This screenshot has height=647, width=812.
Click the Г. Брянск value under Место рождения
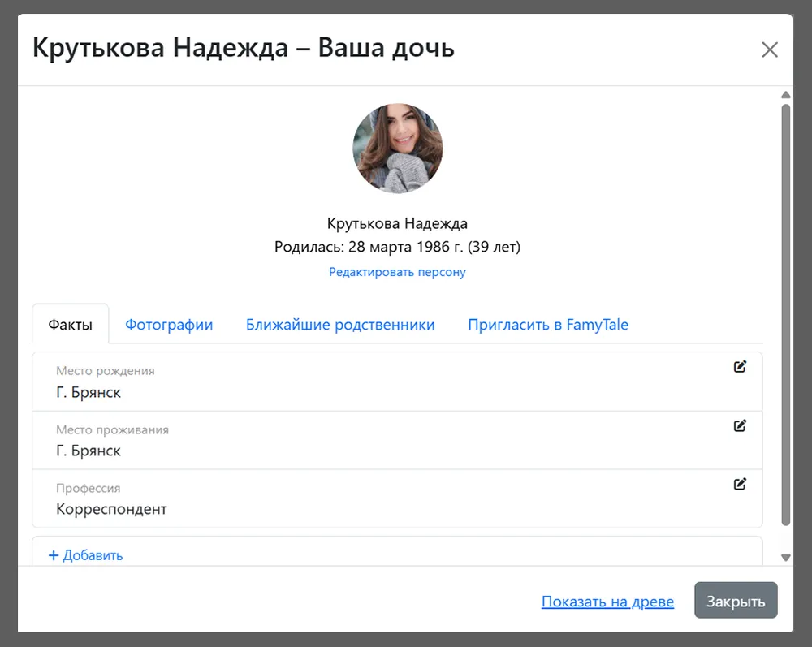tap(89, 392)
